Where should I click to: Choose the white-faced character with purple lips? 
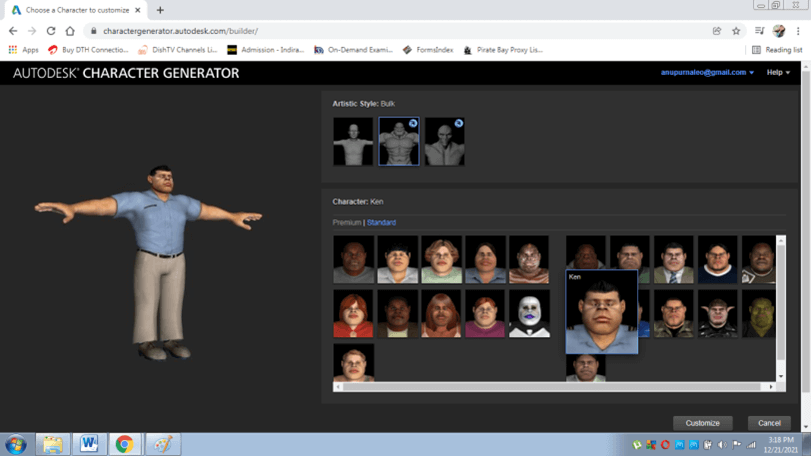tap(529, 313)
